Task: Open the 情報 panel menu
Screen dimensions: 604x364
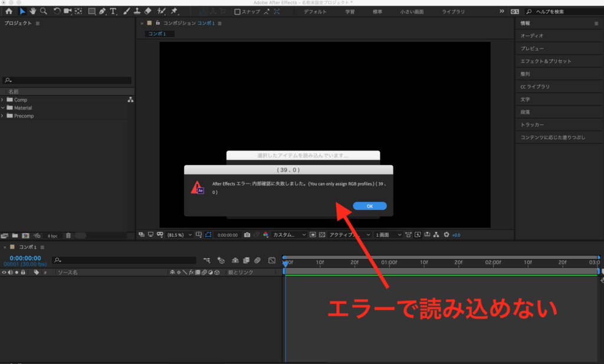Action: tap(596, 24)
